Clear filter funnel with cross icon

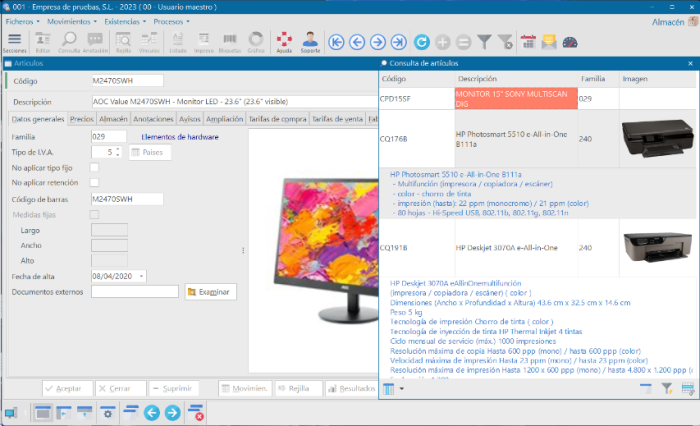[505, 42]
